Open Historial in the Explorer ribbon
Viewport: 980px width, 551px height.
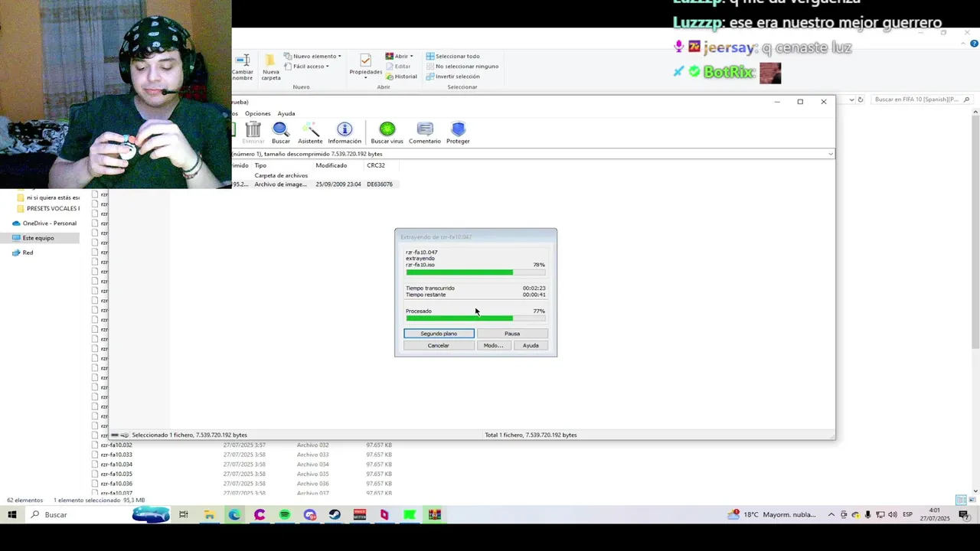tap(401, 77)
